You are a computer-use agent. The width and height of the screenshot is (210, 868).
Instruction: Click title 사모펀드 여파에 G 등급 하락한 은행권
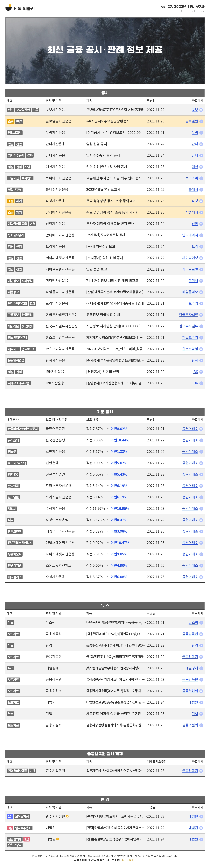pos(113,714)
